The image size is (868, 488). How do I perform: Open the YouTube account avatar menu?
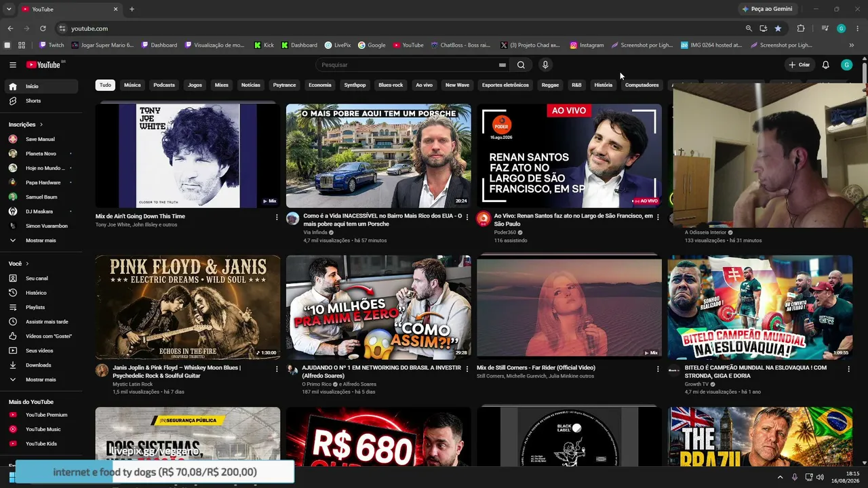846,65
